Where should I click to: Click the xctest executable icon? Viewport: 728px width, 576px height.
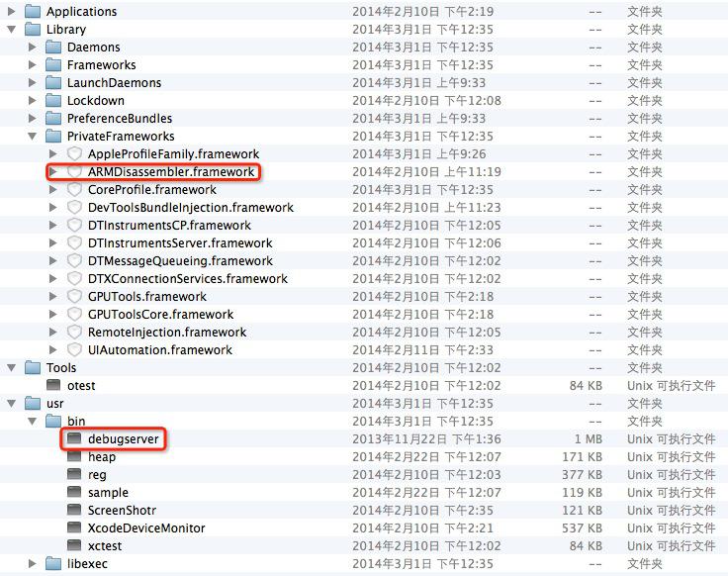click(x=74, y=545)
